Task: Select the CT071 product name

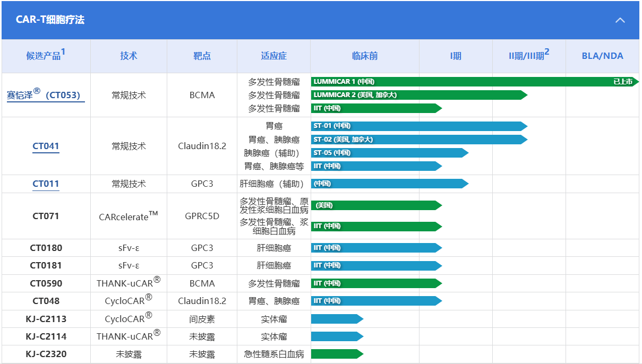Action: (x=46, y=216)
